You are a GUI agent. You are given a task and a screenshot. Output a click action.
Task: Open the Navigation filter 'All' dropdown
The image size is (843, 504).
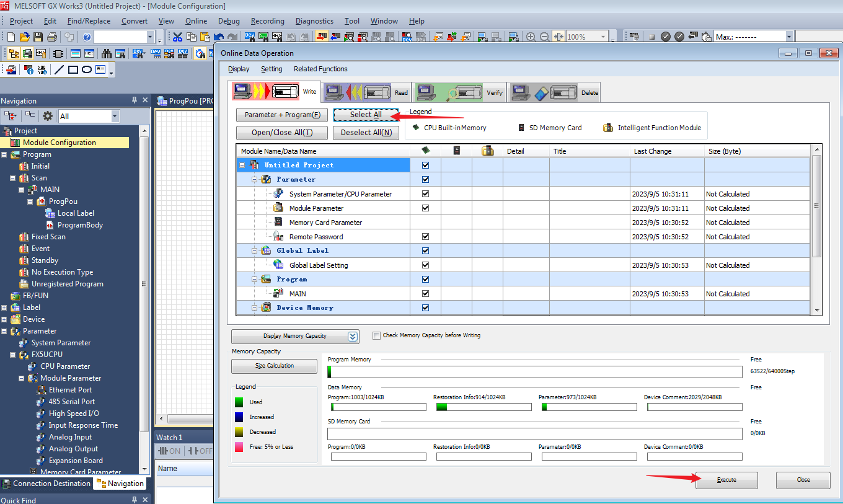(115, 116)
